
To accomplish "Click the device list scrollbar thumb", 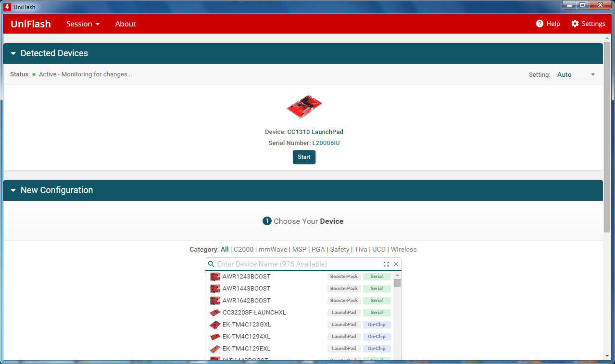I will click(397, 283).
